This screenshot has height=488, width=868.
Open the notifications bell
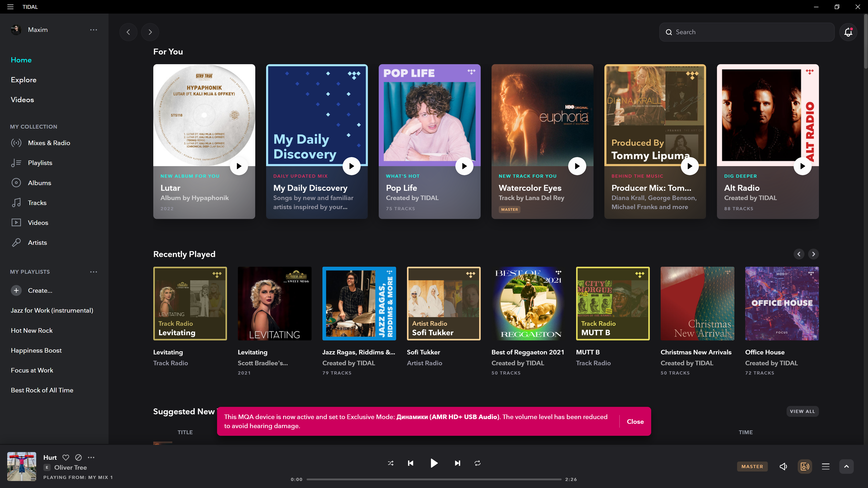(x=848, y=32)
